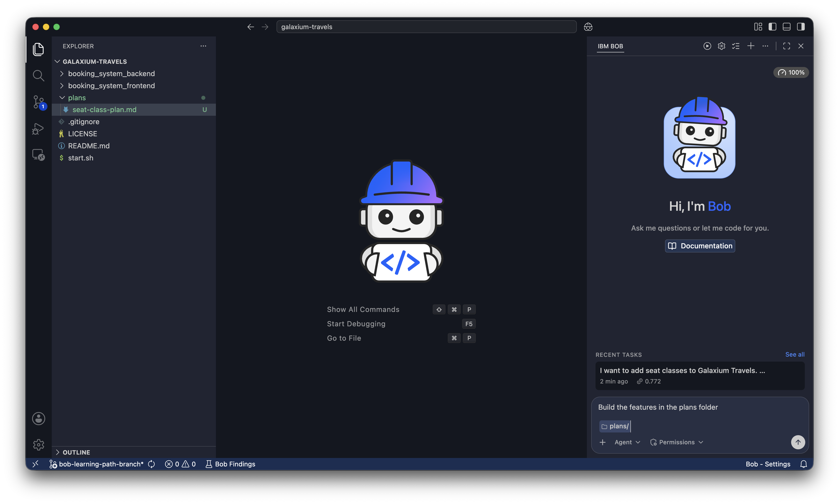This screenshot has width=839, height=504.
Task: Click Go to File shortcut hint
Action: coord(344,338)
